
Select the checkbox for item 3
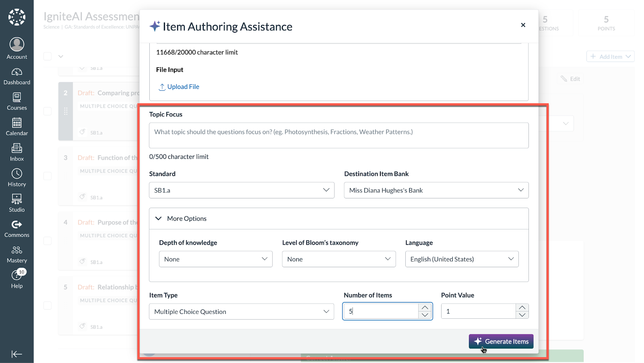(47, 176)
